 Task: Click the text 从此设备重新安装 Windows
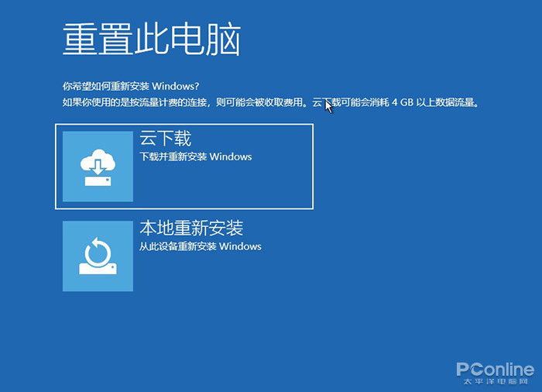point(201,246)
